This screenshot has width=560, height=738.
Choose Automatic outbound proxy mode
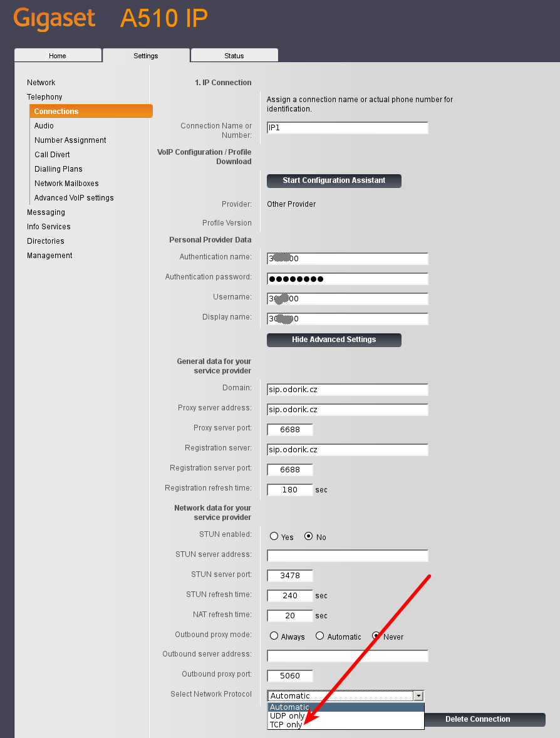(x=319, y=636)
